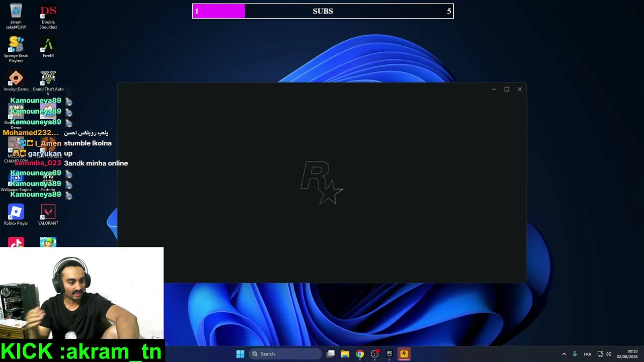Open the volume speaker tray icon

(608, 354)
